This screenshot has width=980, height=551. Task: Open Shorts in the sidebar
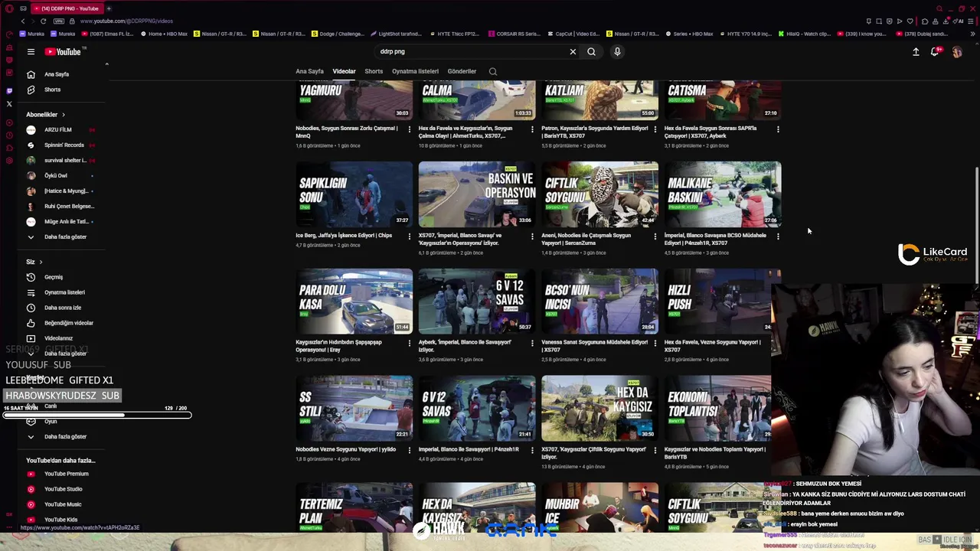point(52,90)
